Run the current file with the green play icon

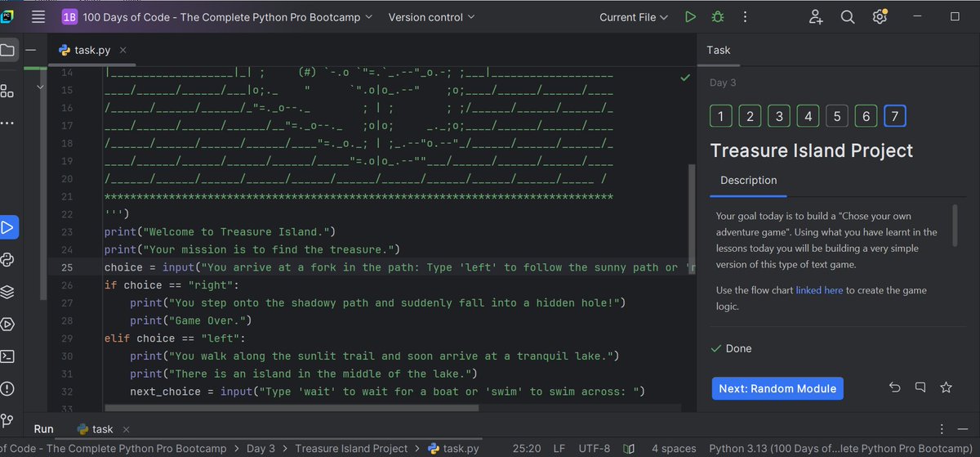[691, 16]
